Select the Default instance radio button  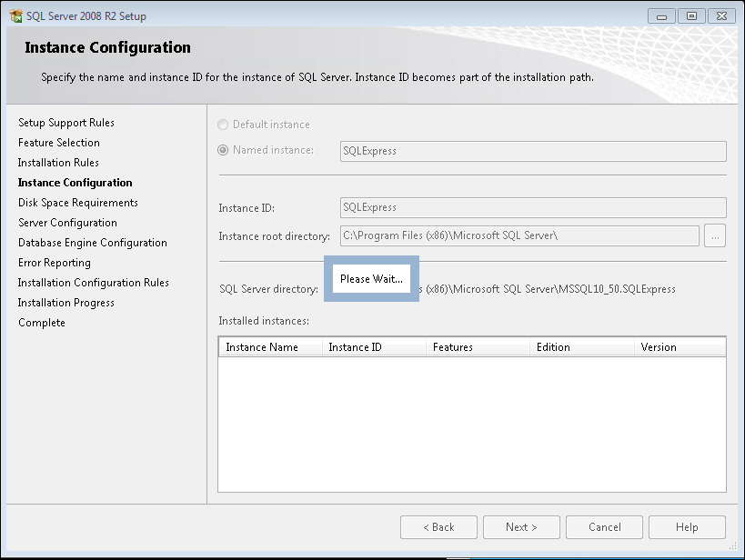(x=223, y=125)
